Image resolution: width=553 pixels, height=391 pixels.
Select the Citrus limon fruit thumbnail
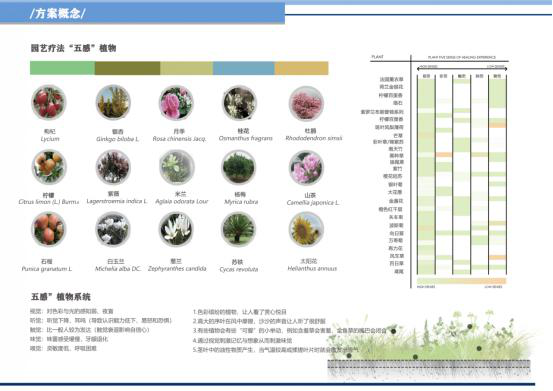(49, 167)
